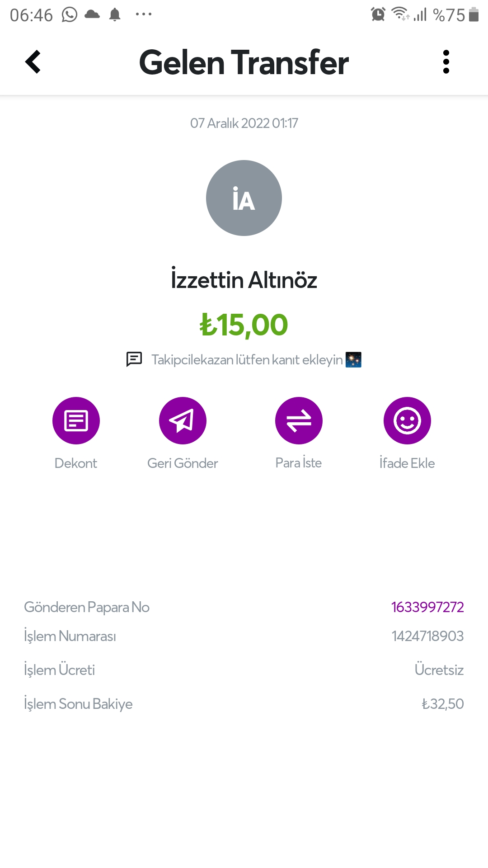The height and width of the screenshot is (868, 488).
Task: Tap the İfade Ekle label
Action: tap(407, 463)
